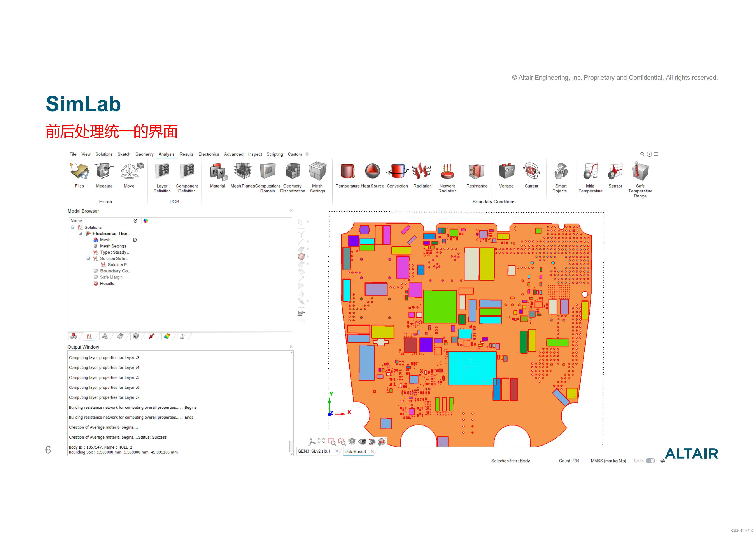Screen dimensions: 756x534
Task: Open the Scripting ribbon tab
Action: [275, 154]
